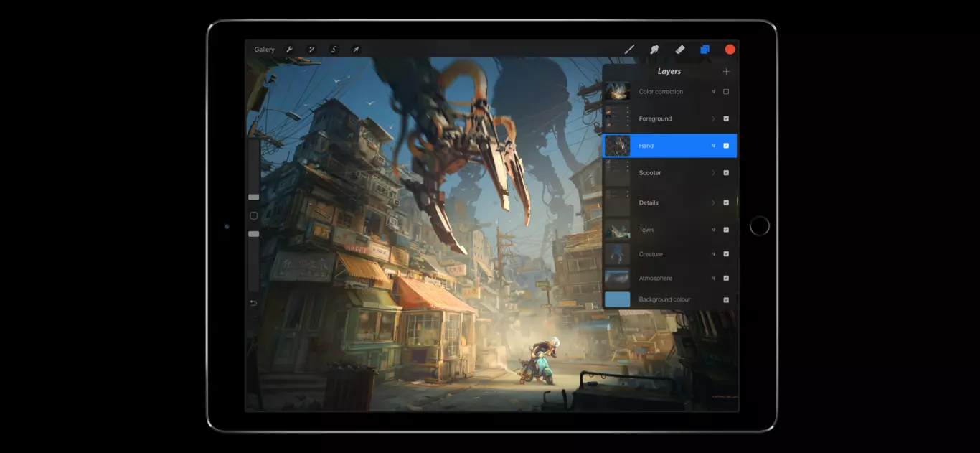The height and width of the screenshot is (453, 980).
Task: Select the Eraser tool
Action: (x=679, y=50)
